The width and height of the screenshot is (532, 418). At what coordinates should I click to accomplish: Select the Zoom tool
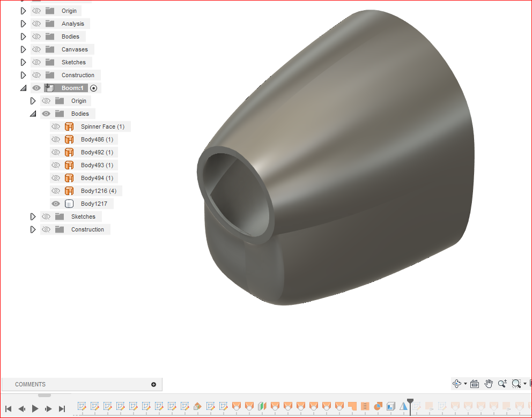click(x=502, y=384)
